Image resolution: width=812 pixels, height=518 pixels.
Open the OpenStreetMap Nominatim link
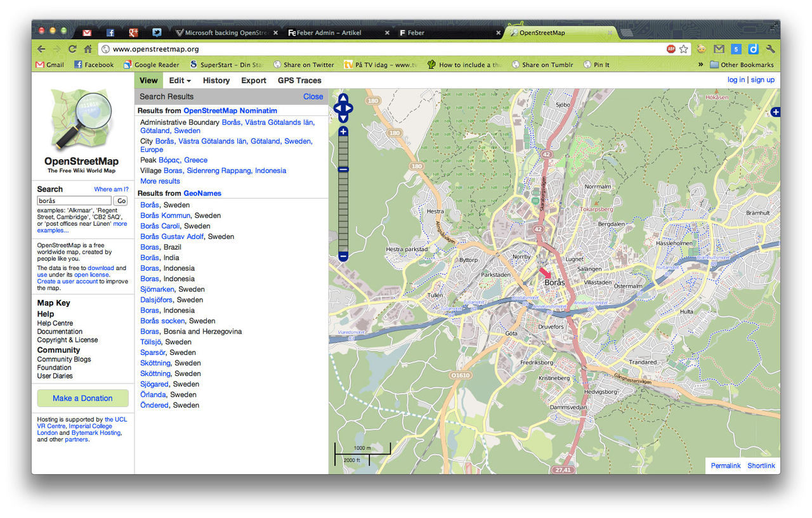point(230,110)
